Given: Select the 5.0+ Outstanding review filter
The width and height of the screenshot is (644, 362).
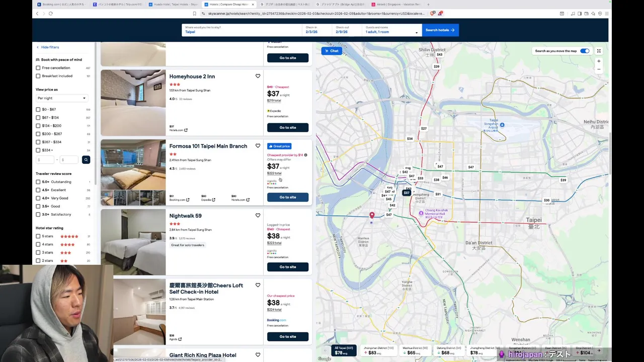Looking at the screenshot, I should coord(38,182).
